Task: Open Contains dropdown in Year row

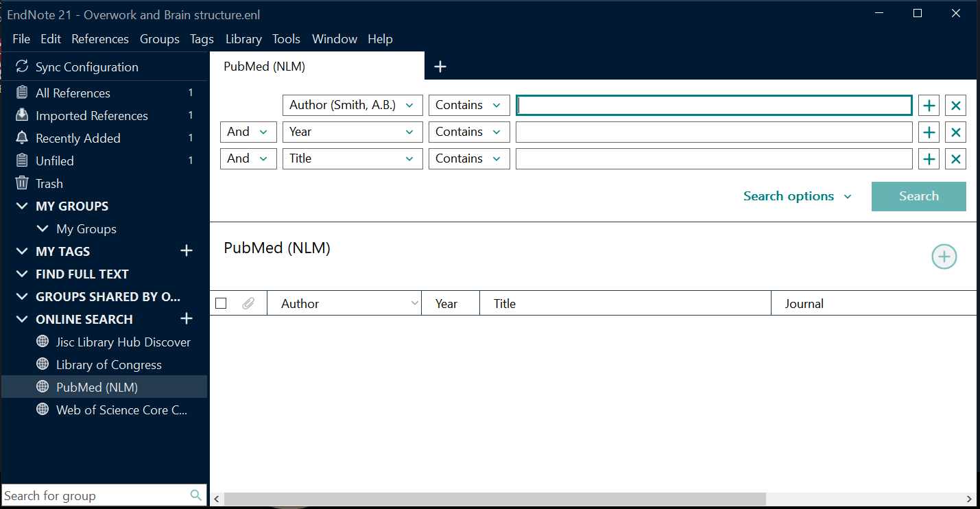Action: [469, 132]
